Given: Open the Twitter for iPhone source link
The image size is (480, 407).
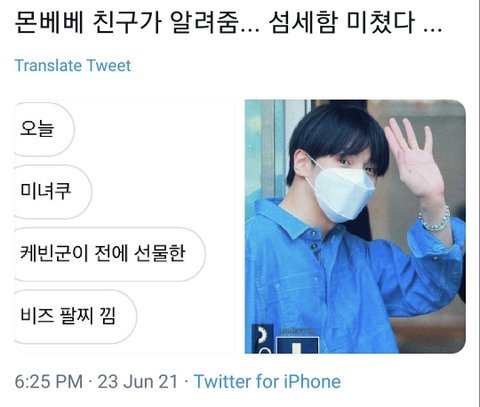Looking at the screenshot, I should pyautogui.click(x=267, y=381).
